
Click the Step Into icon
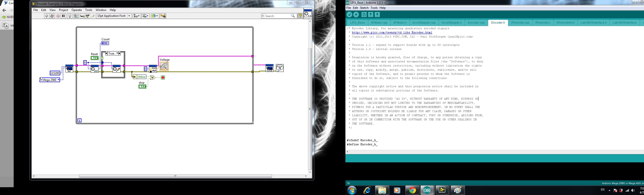tap(82, 16)
